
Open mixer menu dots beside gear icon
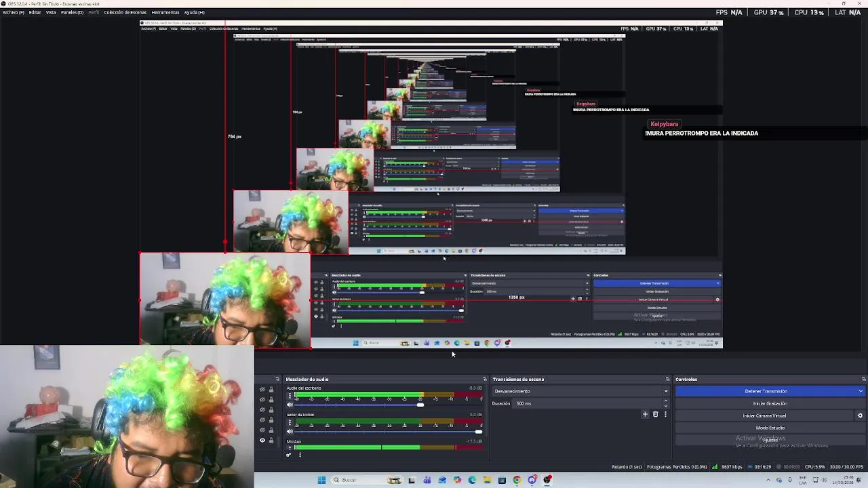pos(300,455)
